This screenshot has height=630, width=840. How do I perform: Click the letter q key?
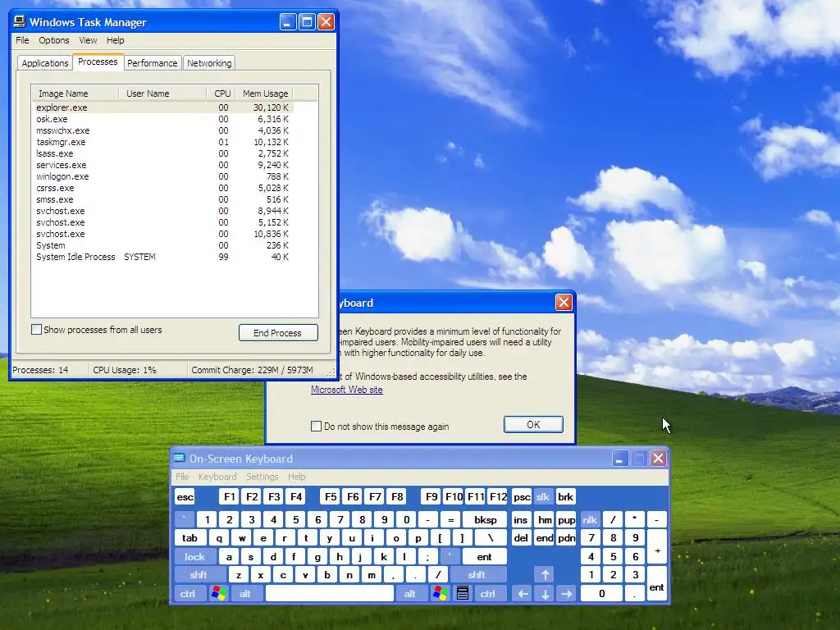click(x=219, y=538)
